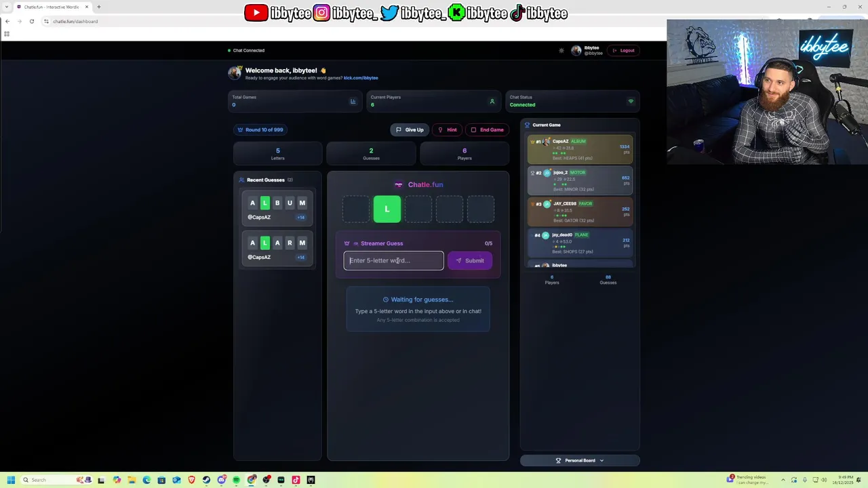Screen dimensions: 868x488
Task: Click the 5 Letters stat card
Action: 278,154
